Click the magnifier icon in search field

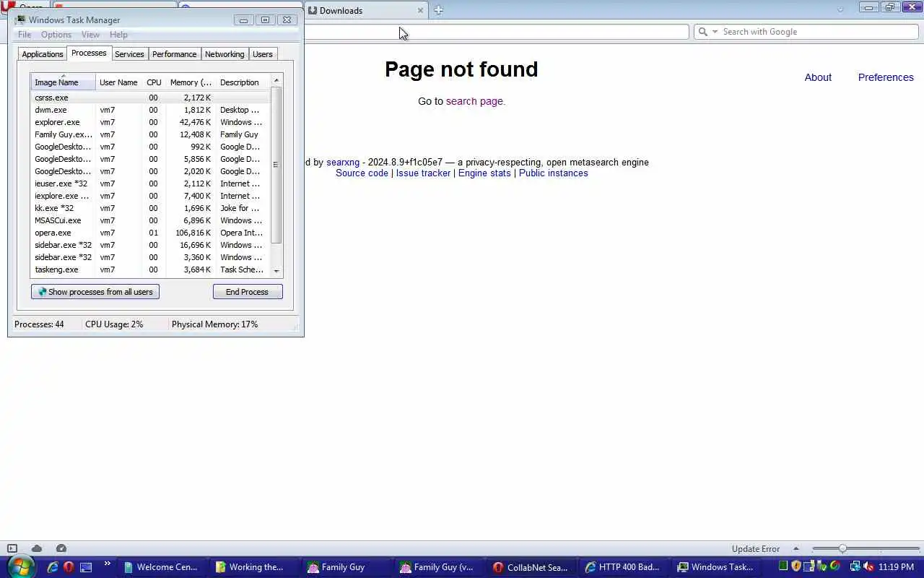coord(702,32)
